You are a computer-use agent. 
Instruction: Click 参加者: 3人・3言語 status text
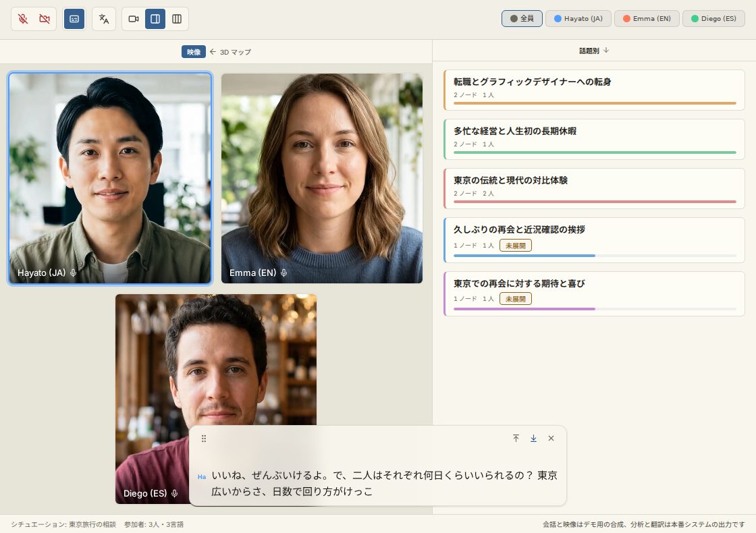click(x=154, y=524)
